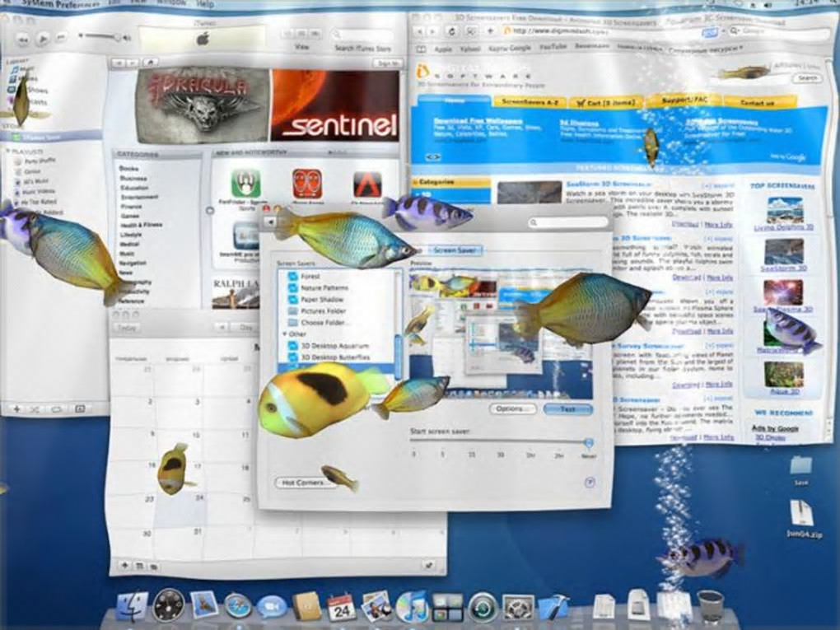Viewport: 840px width, 630px height.
Task: Click Living Dolphins 3D thumbnail on website
Action: 784,211
